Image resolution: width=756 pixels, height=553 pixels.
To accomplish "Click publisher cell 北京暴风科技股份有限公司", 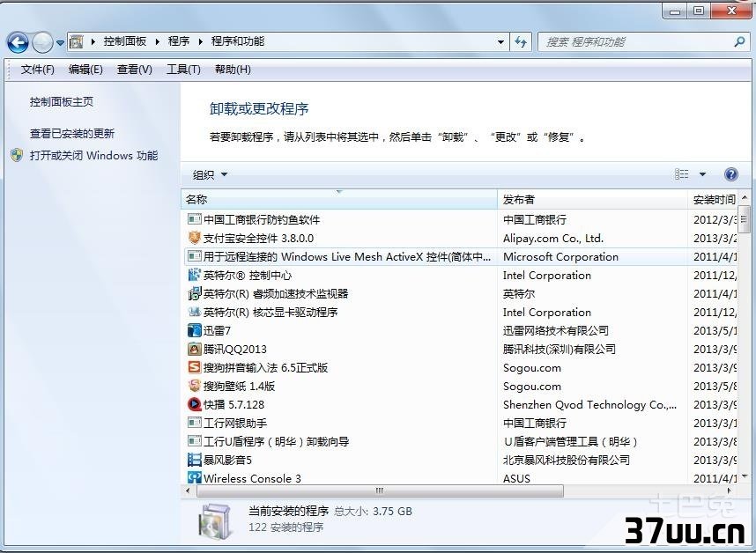I will click(x=566, y=460).
